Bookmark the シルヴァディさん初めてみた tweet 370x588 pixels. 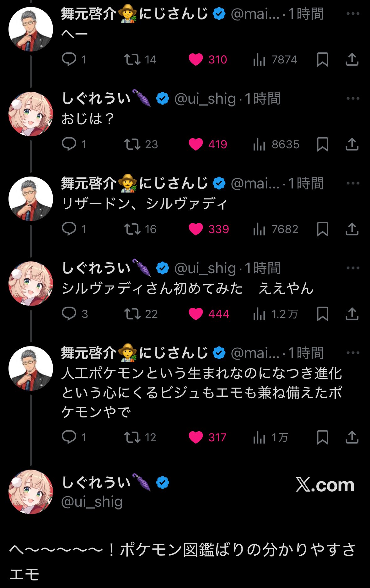[322, 314]
